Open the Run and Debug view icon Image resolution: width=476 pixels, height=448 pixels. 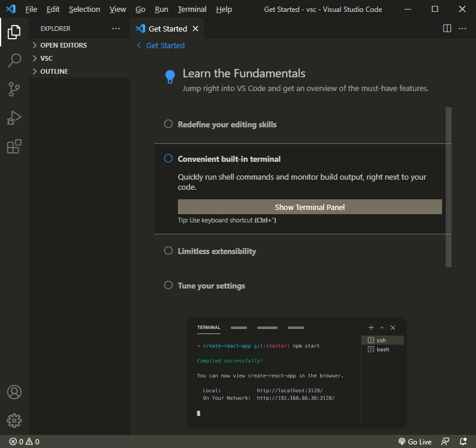(x=14, y=118)
